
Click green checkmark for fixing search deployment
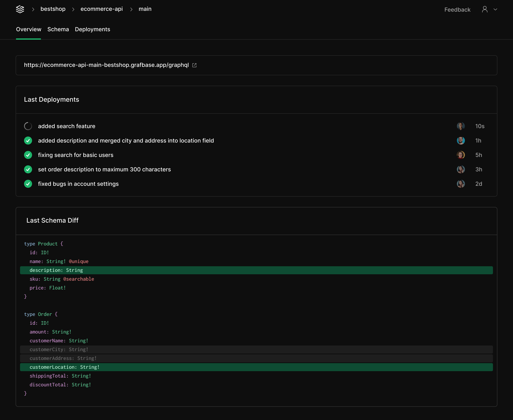click(x=28, y=155)
